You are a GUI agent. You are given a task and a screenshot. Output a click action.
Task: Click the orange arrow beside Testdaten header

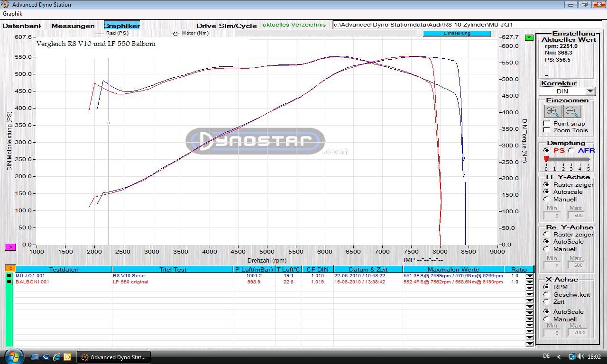(x=10, y=269)
